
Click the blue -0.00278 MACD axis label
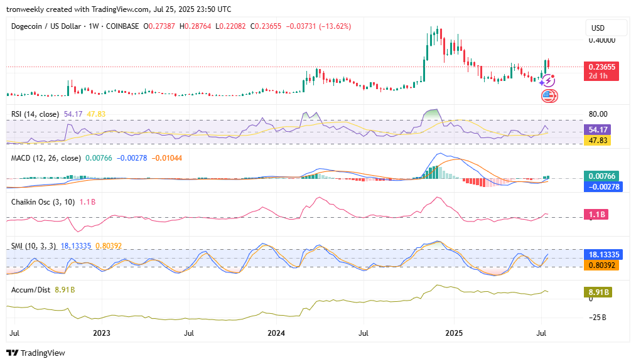point(603,187)
